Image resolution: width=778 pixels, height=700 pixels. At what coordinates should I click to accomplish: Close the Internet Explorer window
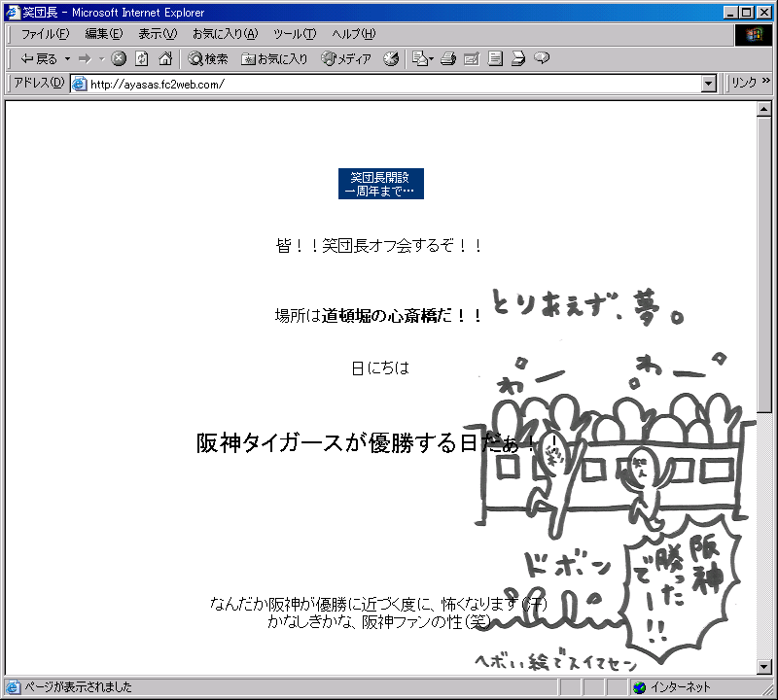tap(764, 13)
